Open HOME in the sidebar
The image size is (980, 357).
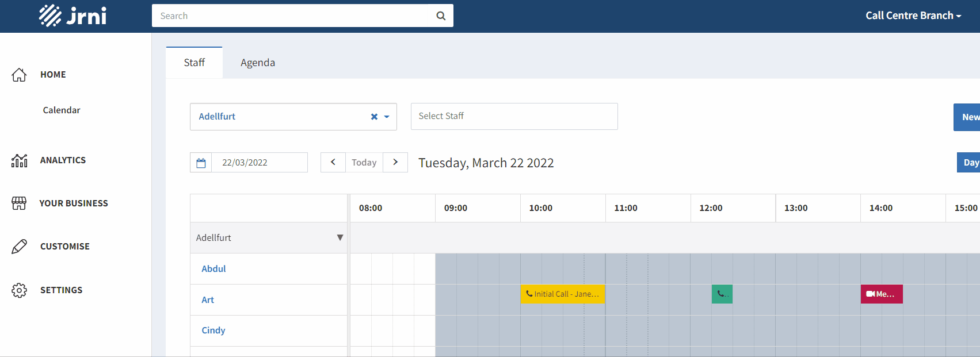pos(53,75)
